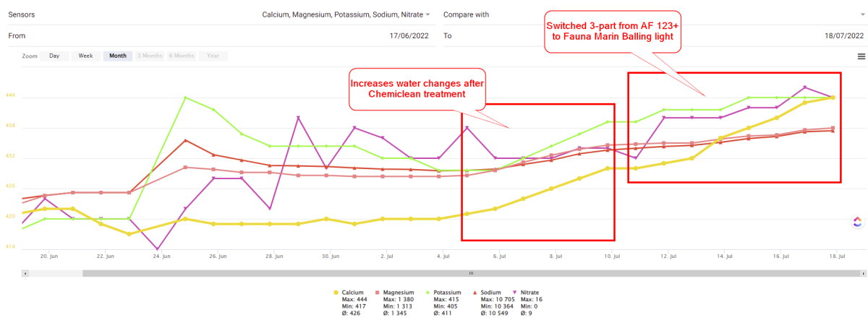Click the Potassium peak point near 25 Jun
Screen dimensions: 868x328
pyautogui.click(x=185, y=98)
